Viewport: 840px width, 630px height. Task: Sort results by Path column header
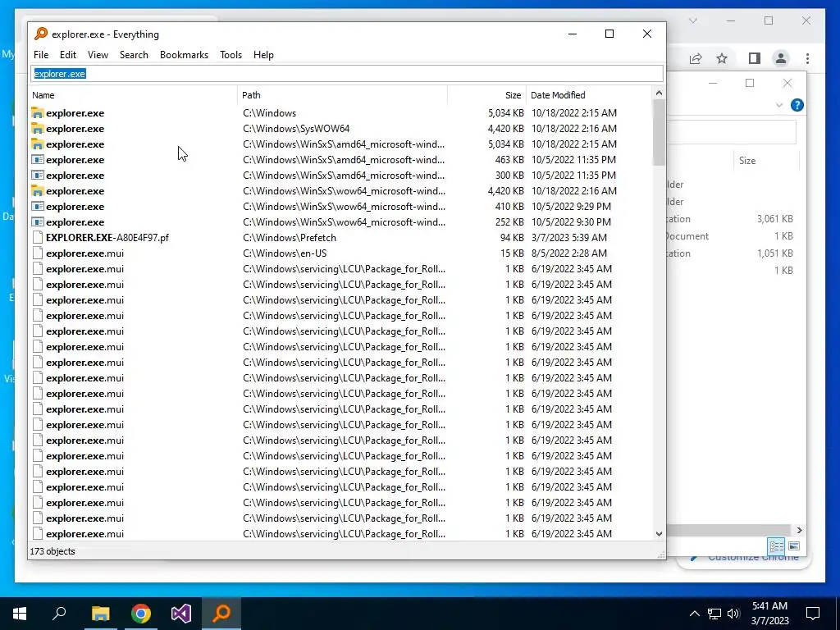tap(342, 95)
